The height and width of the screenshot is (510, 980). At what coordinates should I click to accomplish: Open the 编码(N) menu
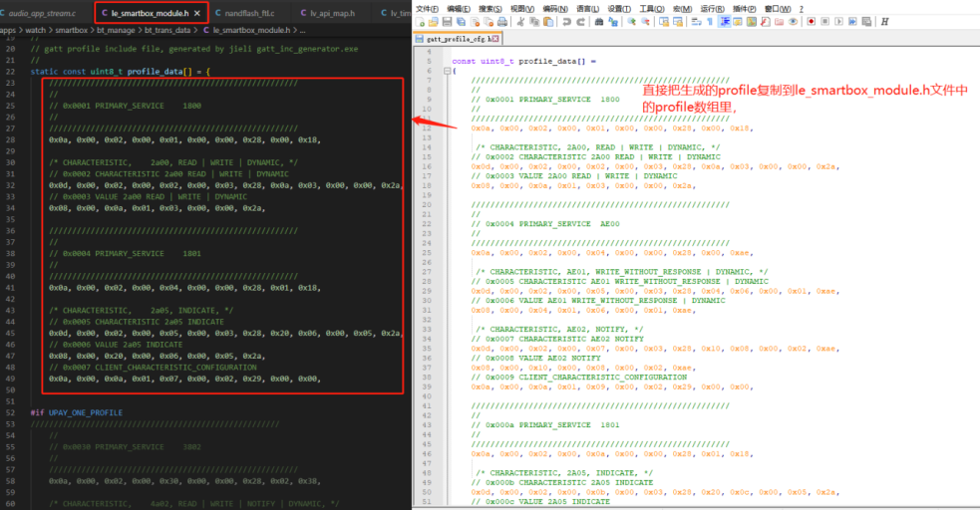(555, 9)
